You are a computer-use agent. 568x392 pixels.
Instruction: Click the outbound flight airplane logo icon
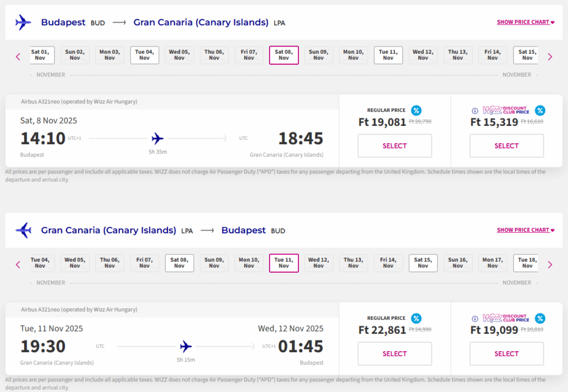coord(23,23)
